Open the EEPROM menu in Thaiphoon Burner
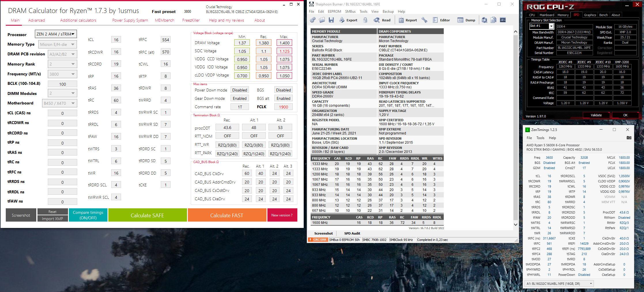644x292 pixels. (x=334, y=12)
